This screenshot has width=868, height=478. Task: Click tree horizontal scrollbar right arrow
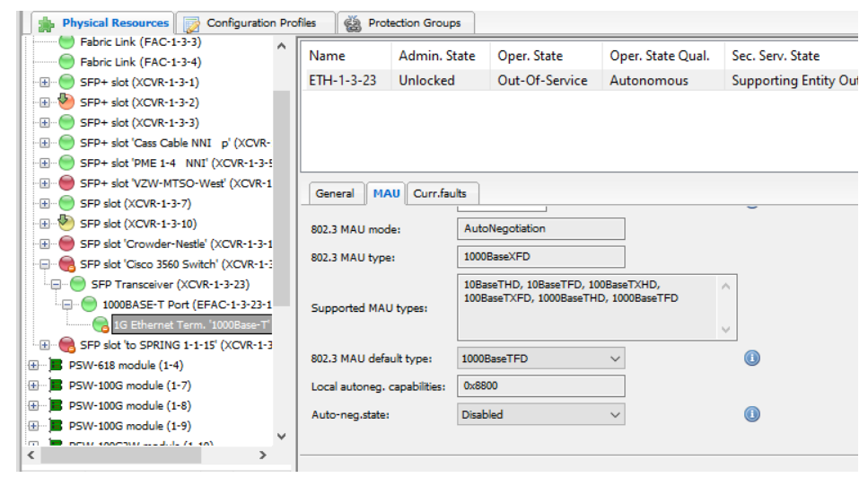coord(262,456)
